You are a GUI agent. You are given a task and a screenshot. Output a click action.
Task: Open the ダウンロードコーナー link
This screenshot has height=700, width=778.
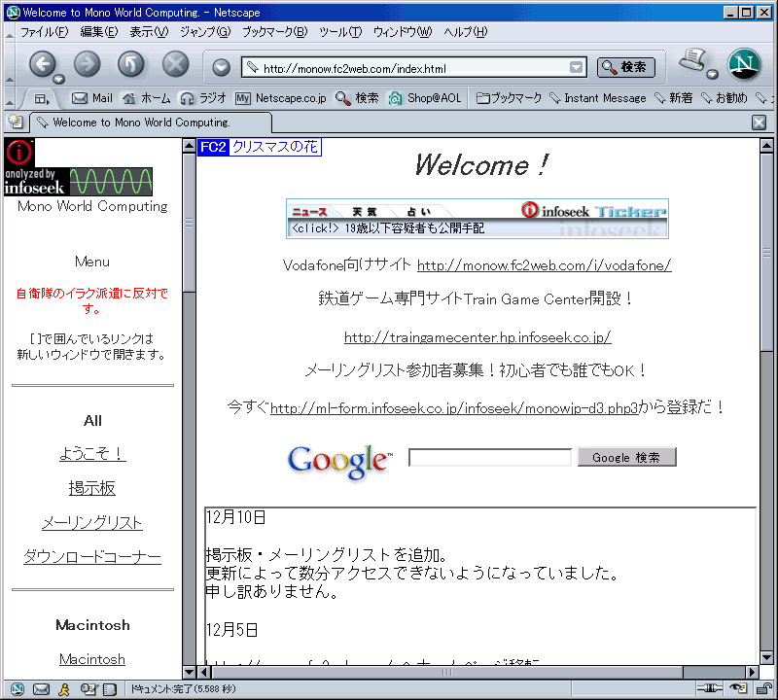tap(92, 557)
